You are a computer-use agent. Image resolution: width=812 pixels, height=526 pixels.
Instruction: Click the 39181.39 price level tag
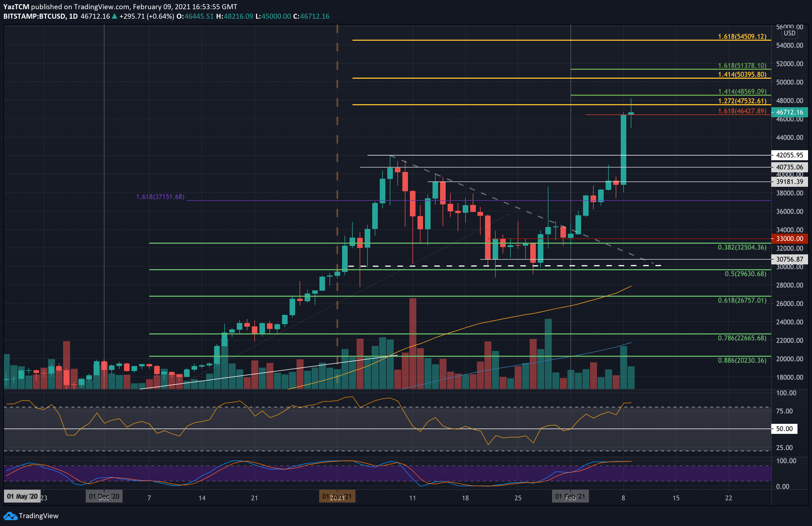point(789,181)
